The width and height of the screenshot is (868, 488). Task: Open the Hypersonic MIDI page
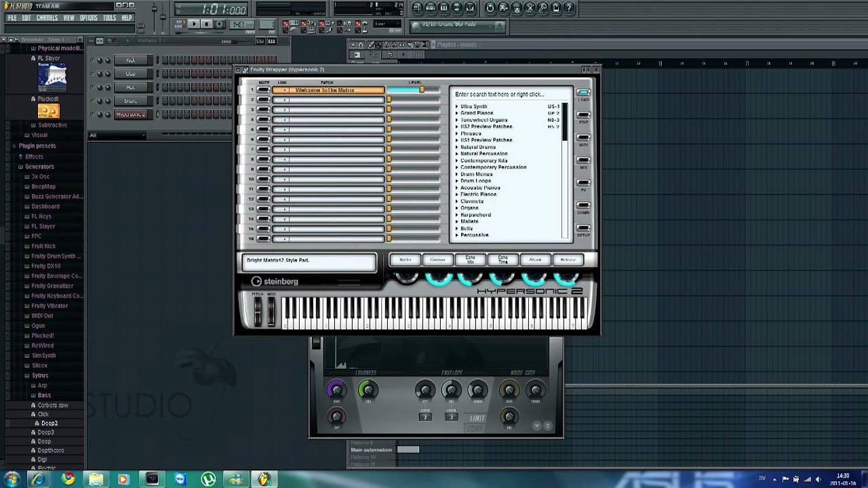coord(583,138)
